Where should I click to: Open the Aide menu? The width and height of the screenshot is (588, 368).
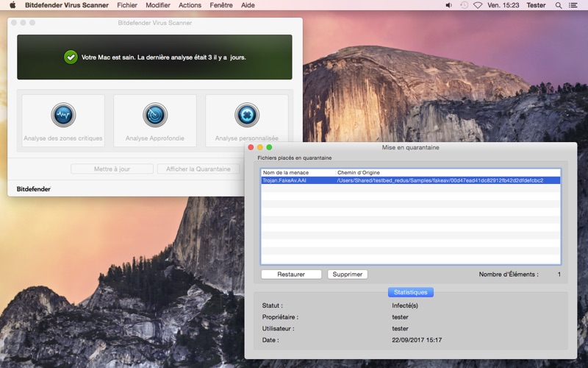(x=248, y=5)
